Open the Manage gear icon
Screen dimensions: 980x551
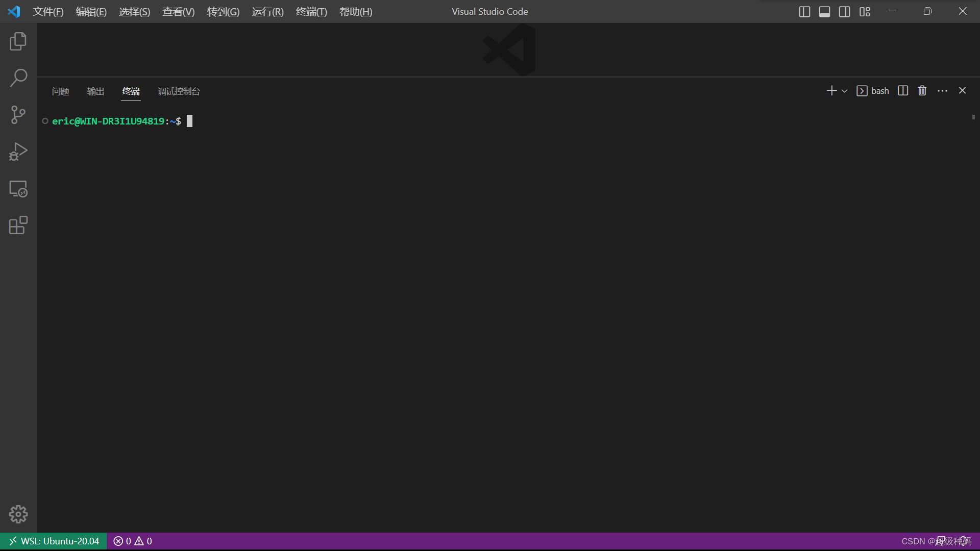click(18, 514)
